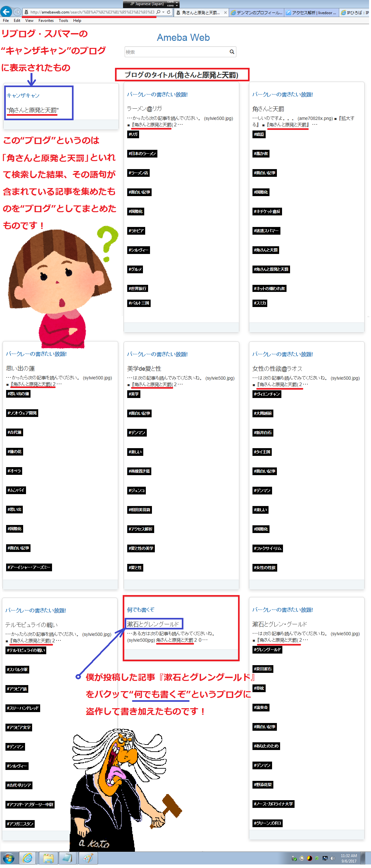Click the #ラトビア hashtag
This screenshot has width=371, height=868.
pyautogui.click(x=136, y=231)
